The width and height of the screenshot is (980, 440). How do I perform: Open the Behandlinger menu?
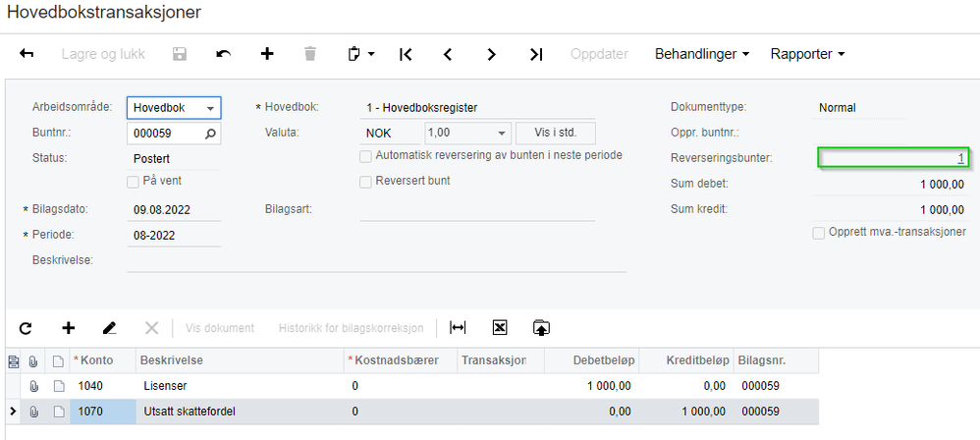[x=702, y=54]
